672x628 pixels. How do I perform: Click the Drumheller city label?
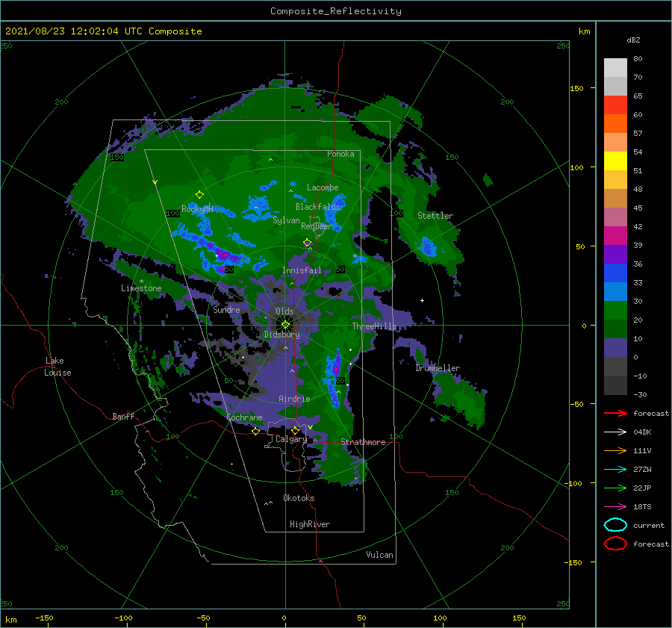click(x=438, y=368)
